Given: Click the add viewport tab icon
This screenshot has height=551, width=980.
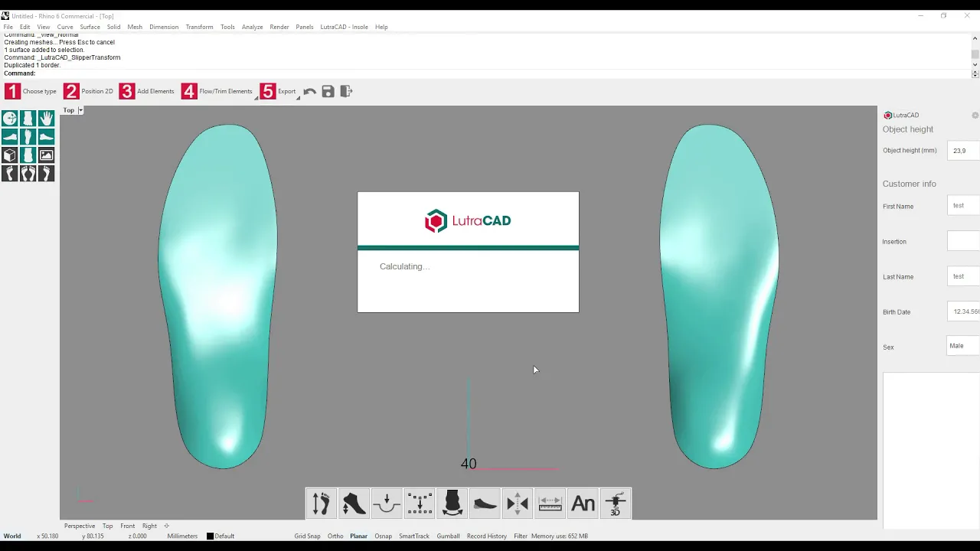Looking at the screenshot, I should [x=167, y=526].
